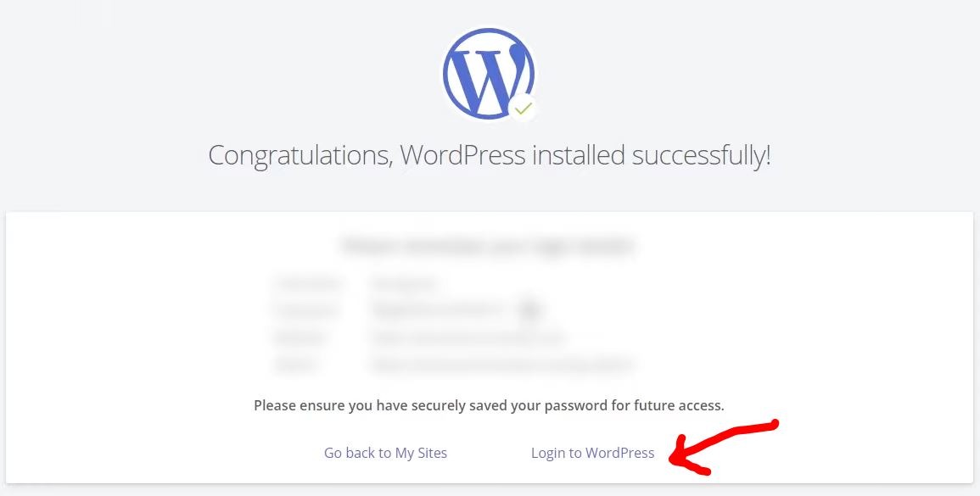Open the Login to WordPress link
The image size is (980, 496).
(592, 452)
